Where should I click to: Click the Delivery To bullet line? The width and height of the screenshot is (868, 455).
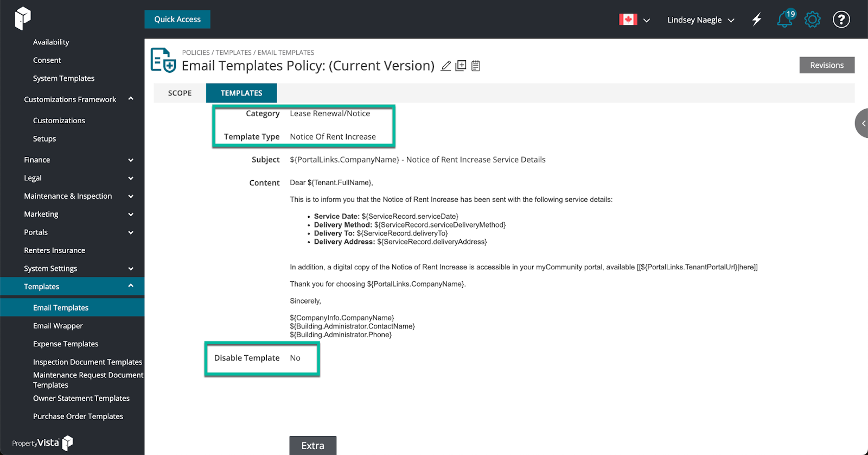pos(381,233)
